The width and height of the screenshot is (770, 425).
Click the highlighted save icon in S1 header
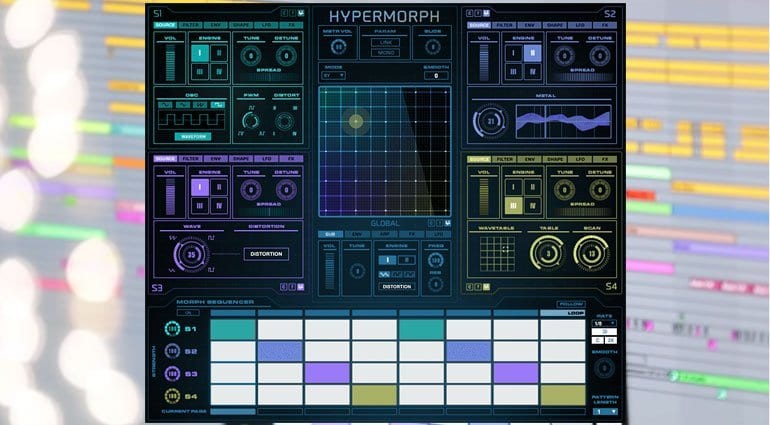pos(301,13)
